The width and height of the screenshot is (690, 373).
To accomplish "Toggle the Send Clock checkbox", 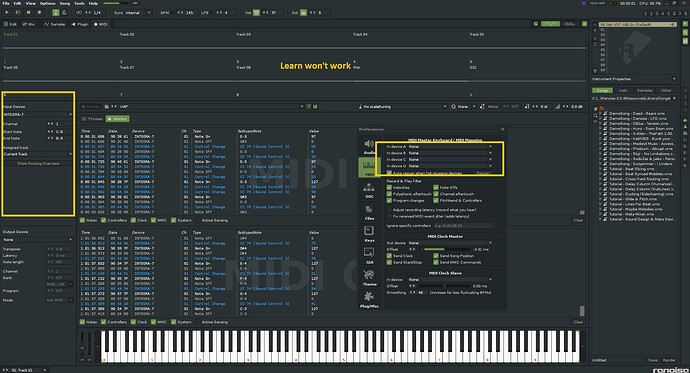I will [389, 256].
